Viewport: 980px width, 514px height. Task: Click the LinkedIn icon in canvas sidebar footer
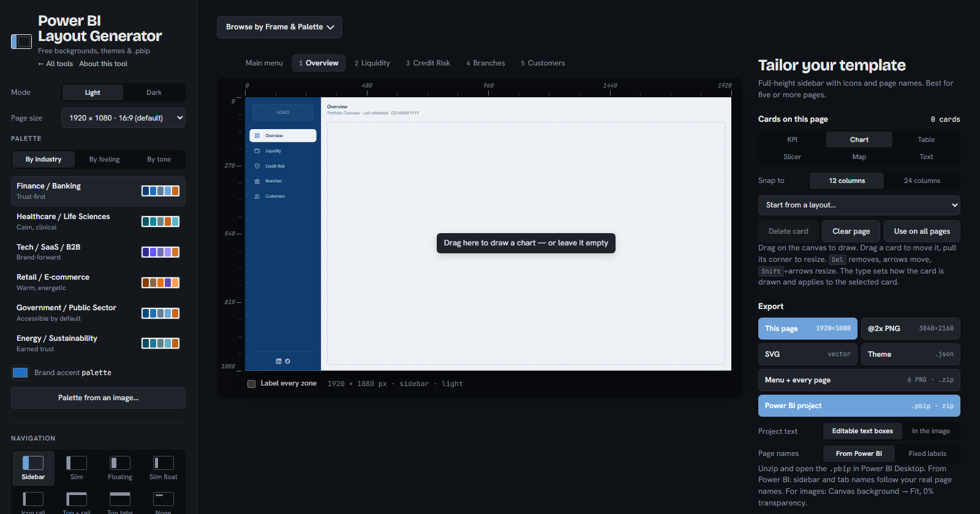(279, 361)
